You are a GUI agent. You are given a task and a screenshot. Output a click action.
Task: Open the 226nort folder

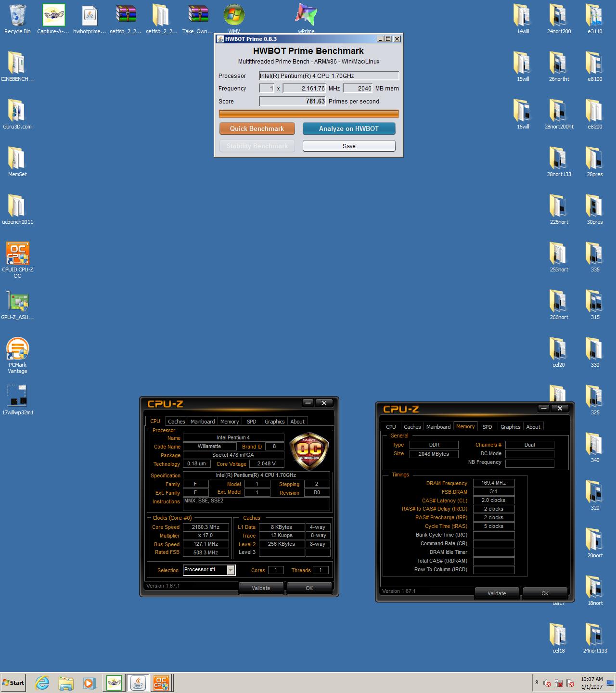point(559,210)
